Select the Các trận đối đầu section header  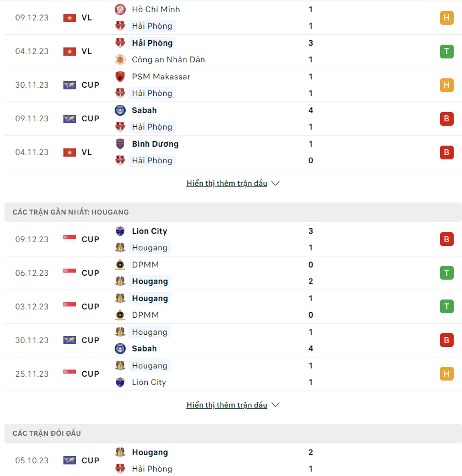coord(233,434)
